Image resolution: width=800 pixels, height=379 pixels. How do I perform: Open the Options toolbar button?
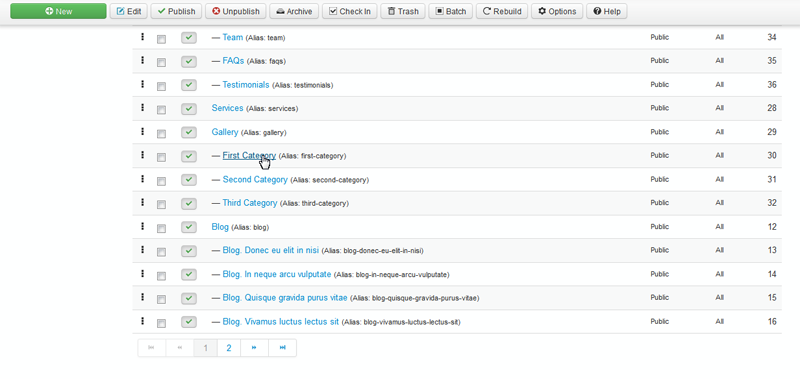[557, 11]
